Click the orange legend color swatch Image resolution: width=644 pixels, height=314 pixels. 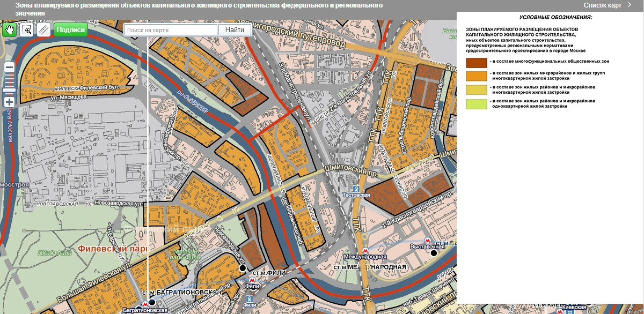pyautogui.click(x=475, y=77)
